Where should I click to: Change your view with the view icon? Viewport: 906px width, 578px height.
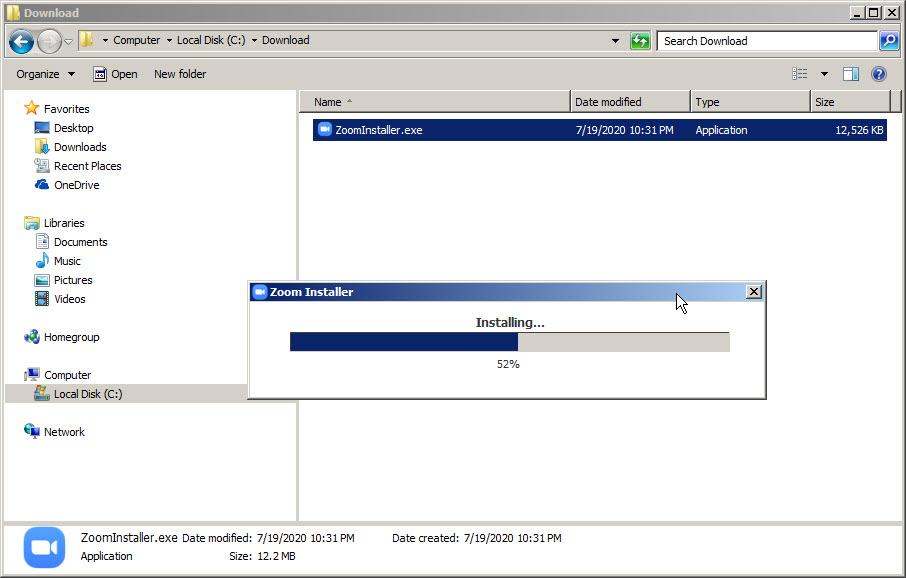tap(800, 73)
